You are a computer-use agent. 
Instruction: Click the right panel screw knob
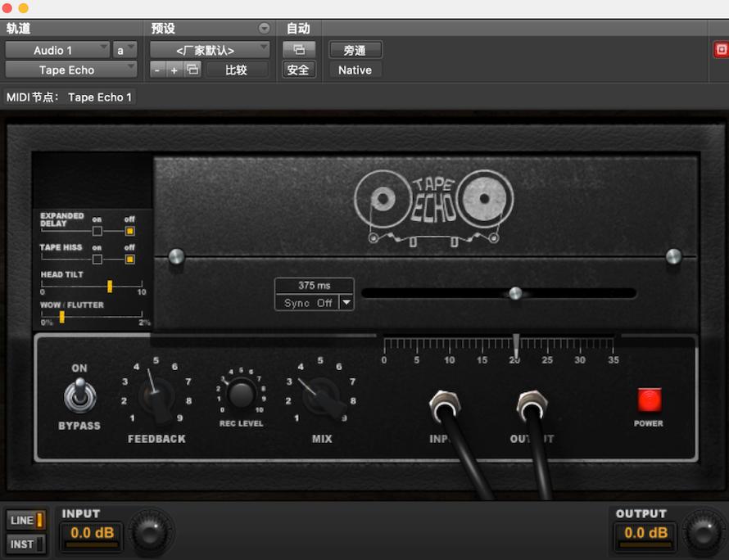(x=673, y=256)
